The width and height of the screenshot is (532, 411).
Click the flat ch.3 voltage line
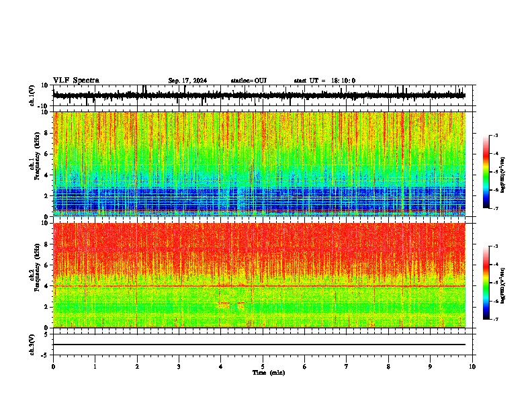tap(259, 345)
